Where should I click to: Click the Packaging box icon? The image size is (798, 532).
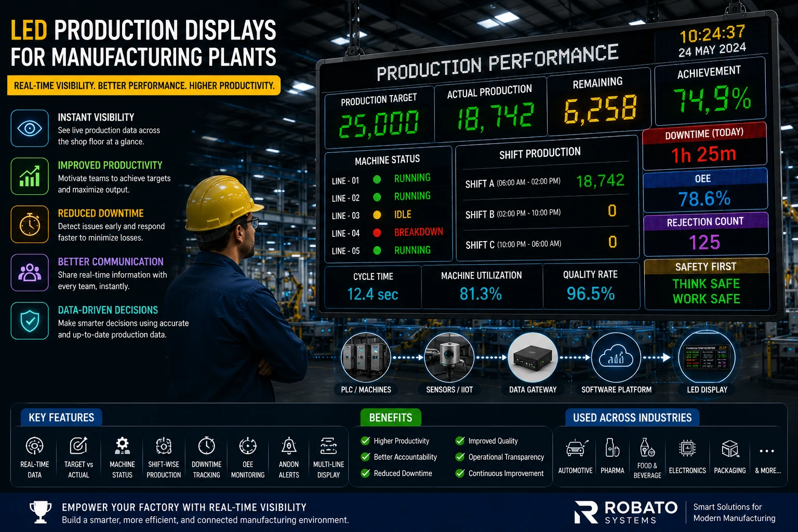tap(730, 448)
